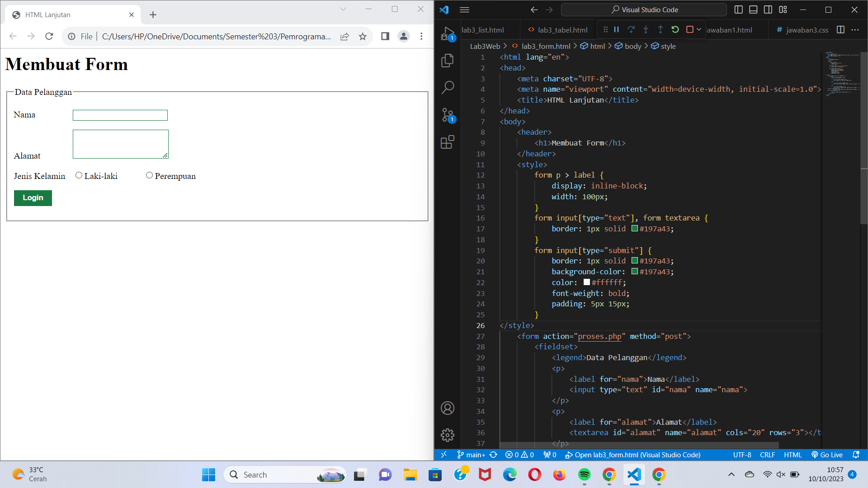Viewport: 868px width, 488px height.
Task: Select the Perempuan radio button
Action: [x=149, y=175]
